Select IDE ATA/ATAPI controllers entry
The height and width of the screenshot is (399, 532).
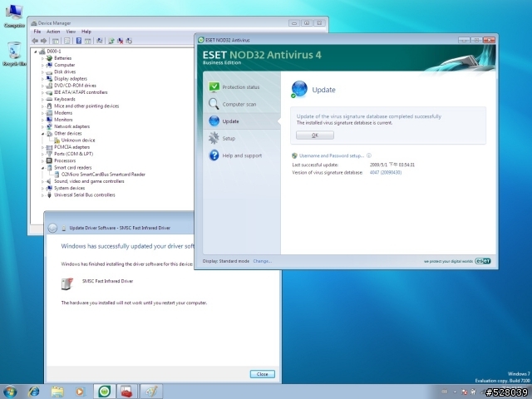[81, 92]
